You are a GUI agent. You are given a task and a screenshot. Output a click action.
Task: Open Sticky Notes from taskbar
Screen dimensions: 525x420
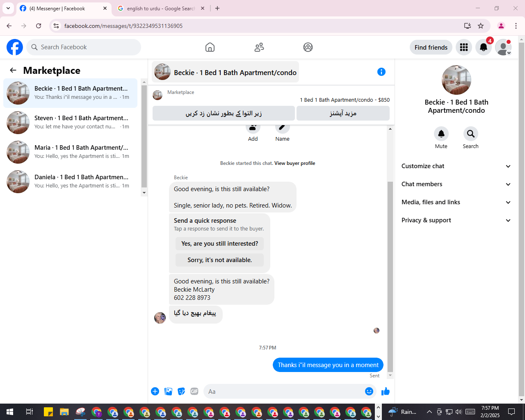[48, 412]
